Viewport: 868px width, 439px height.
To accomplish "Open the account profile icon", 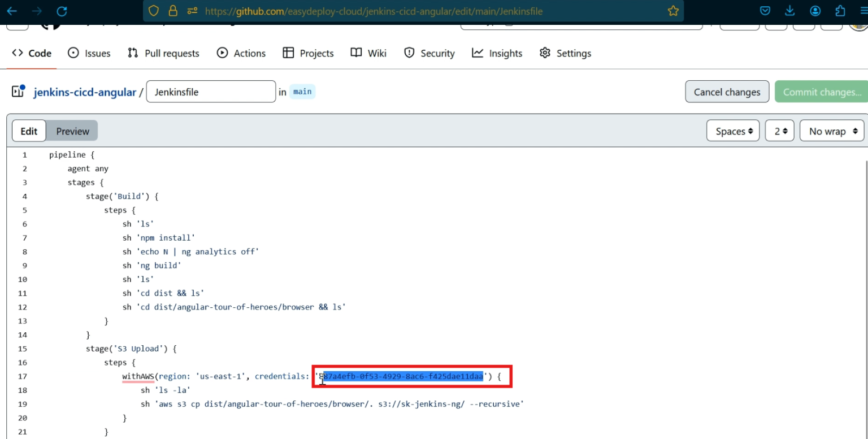I will point(814,10).
